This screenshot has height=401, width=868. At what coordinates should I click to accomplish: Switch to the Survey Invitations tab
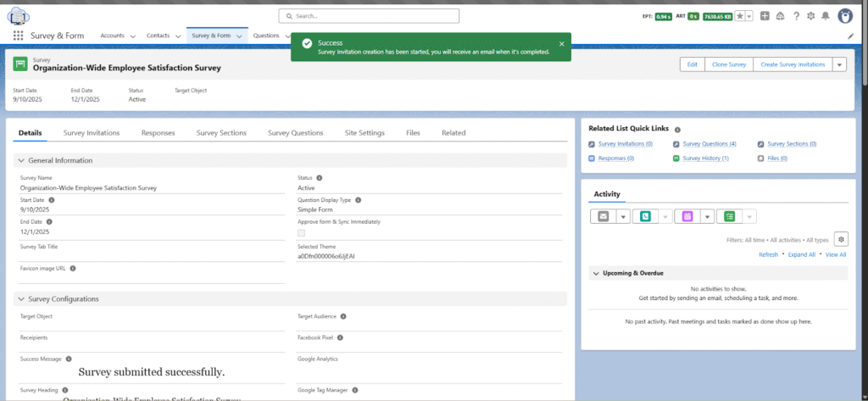coord(91,133)
